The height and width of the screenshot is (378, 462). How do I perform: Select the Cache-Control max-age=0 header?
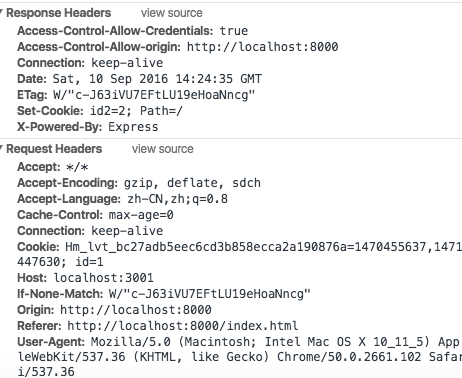(x=95, y=215)
